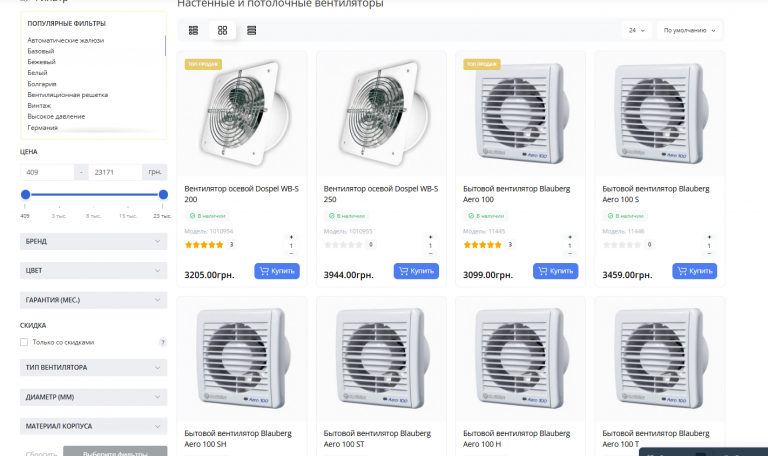Decrease quantity for Blauberg Aero 100 S
Image resolution: width=768 pixels, height=456 pixels.
709,254
